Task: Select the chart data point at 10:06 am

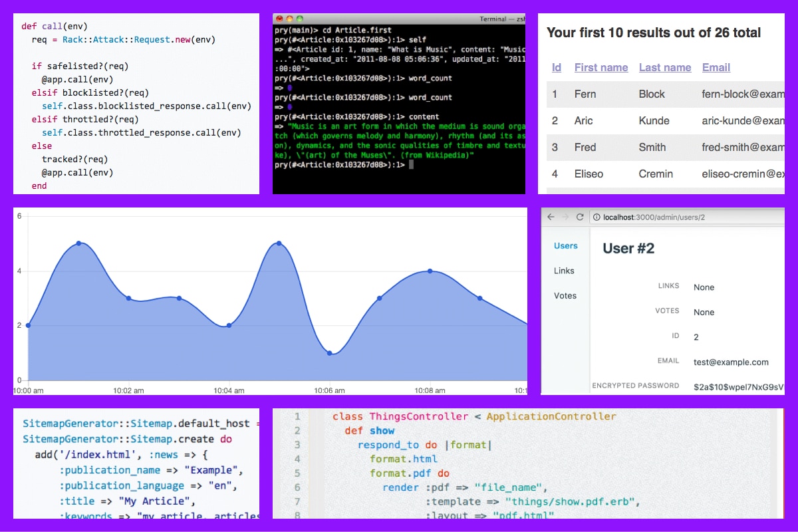Action: click(330, 353)
